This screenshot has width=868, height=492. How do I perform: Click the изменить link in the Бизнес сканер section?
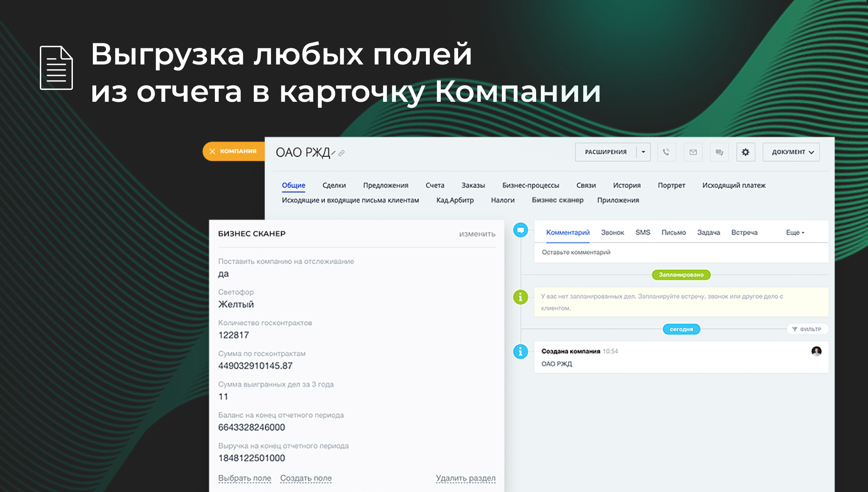(x=477, y=234)
